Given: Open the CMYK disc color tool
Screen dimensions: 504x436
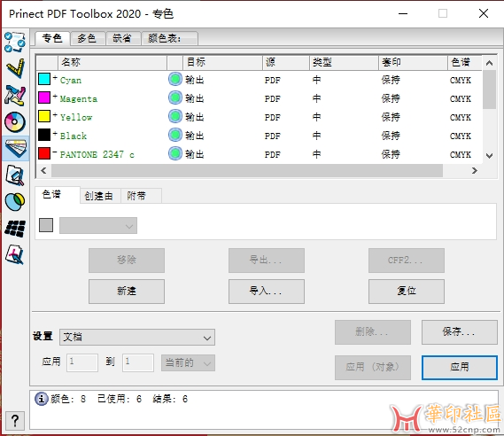Looking at the screenshot, I should click(x=15, y=122).
